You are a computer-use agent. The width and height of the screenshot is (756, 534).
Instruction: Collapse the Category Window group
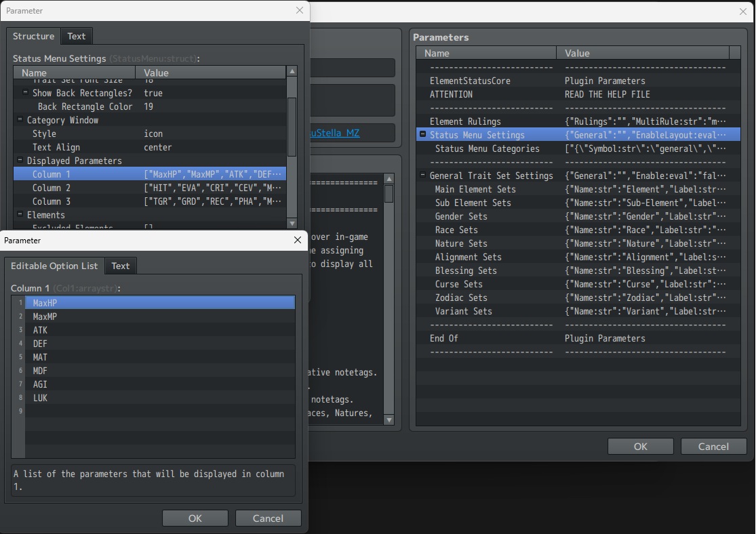pos(20,119)
